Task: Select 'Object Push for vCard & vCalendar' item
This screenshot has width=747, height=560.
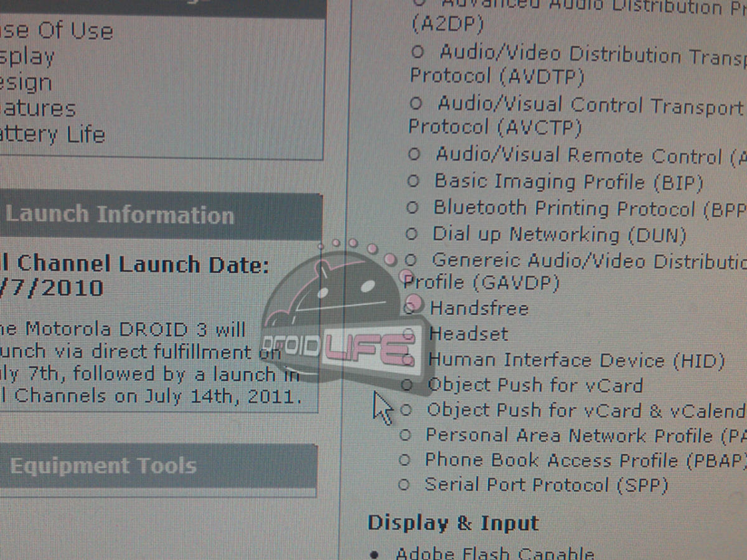Action: pyautogui.click(x=586, y=411)
